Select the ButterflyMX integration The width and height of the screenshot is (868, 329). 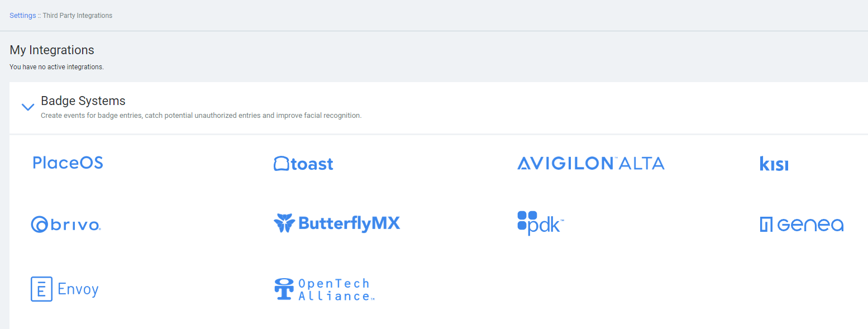(x=337, y=223)
